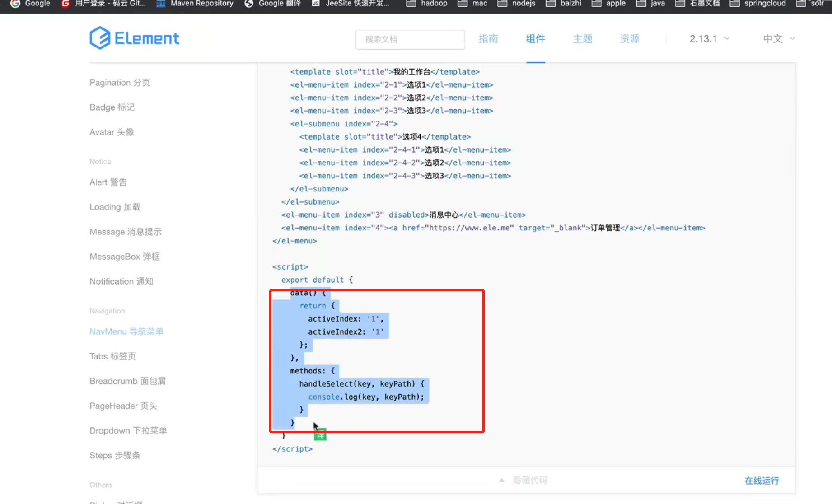Screen dimensions: 832x504
Task: Go to the 组件 tab
Action: [x=535, y=39]
